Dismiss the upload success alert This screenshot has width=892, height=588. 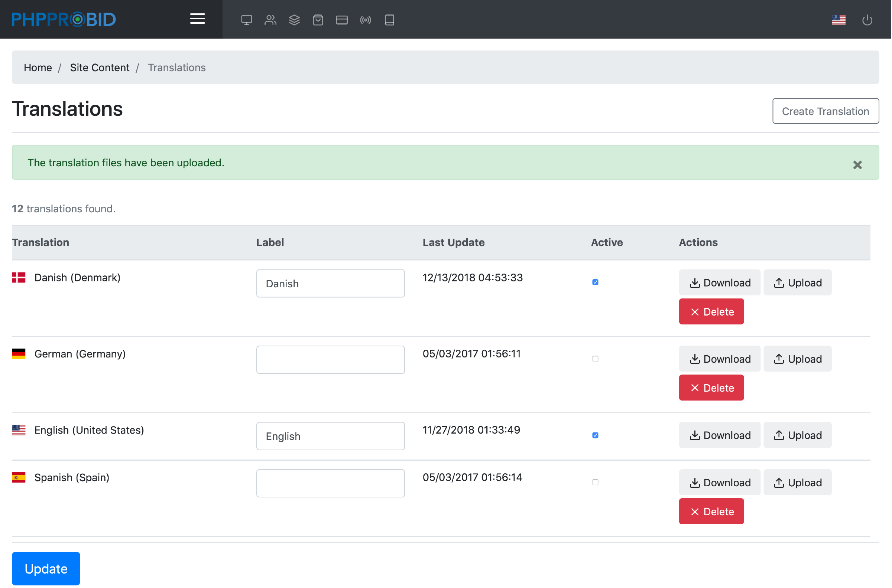pos(857,165)
